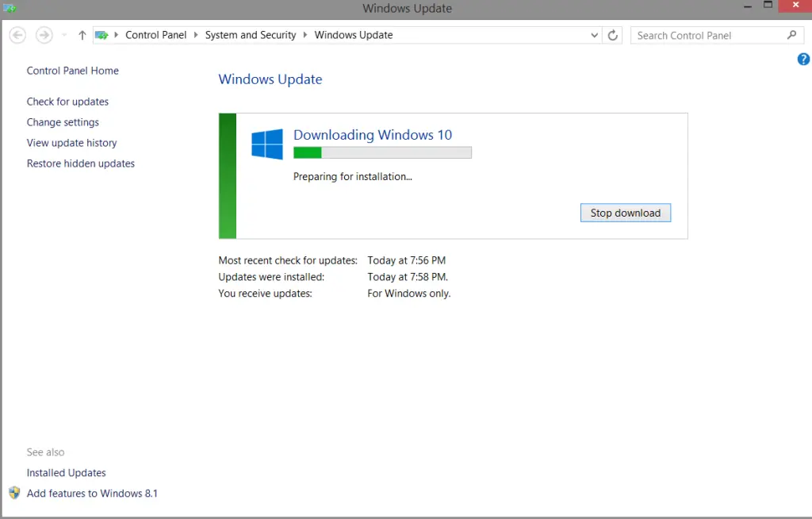
Task: Select Check for updates
Action: point(68,102)
